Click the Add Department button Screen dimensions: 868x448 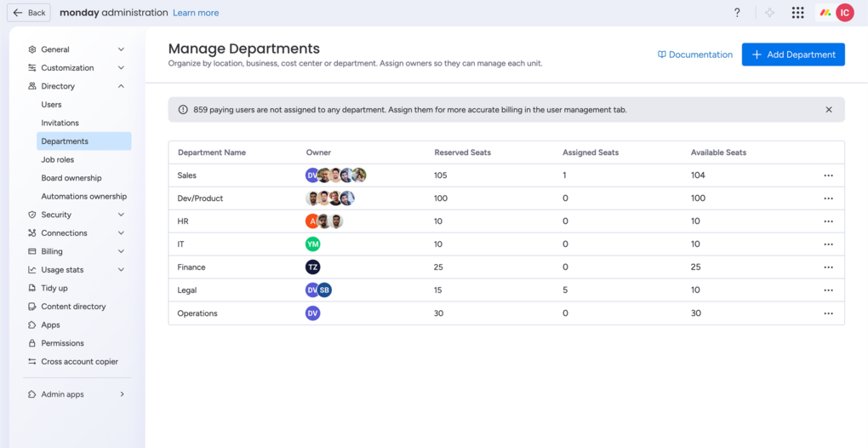coord(793,55)
